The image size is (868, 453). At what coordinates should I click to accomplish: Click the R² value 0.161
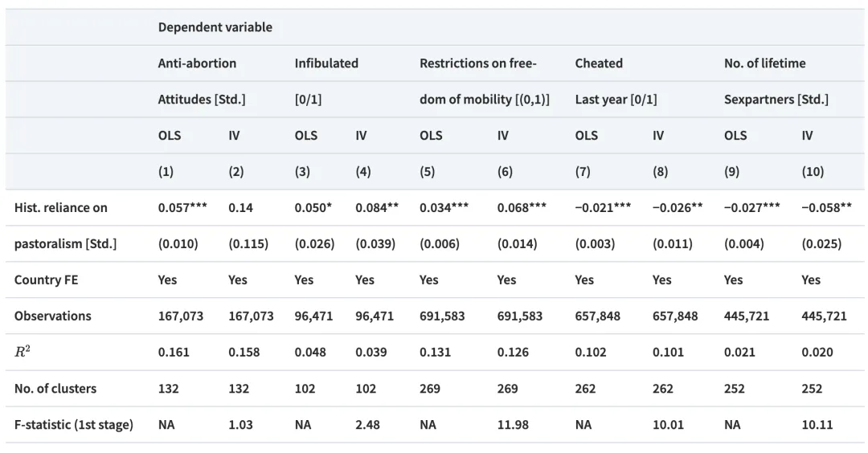click(x=174, y=353)
